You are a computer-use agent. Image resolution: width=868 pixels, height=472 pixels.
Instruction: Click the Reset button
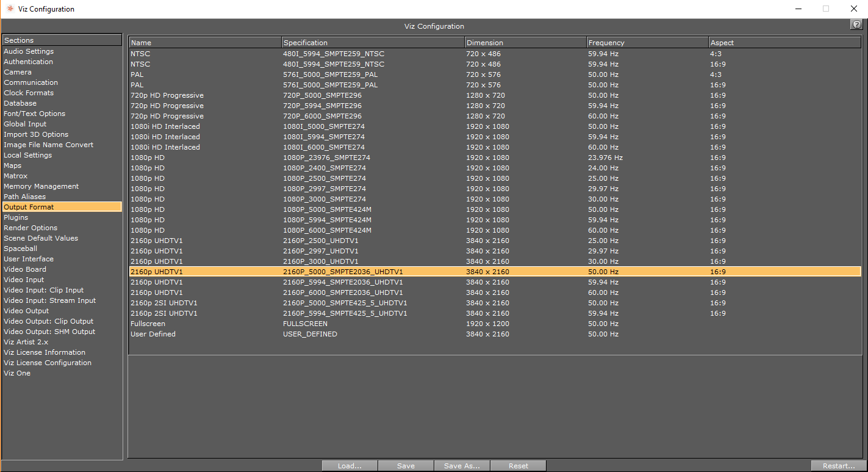(518, 466)
